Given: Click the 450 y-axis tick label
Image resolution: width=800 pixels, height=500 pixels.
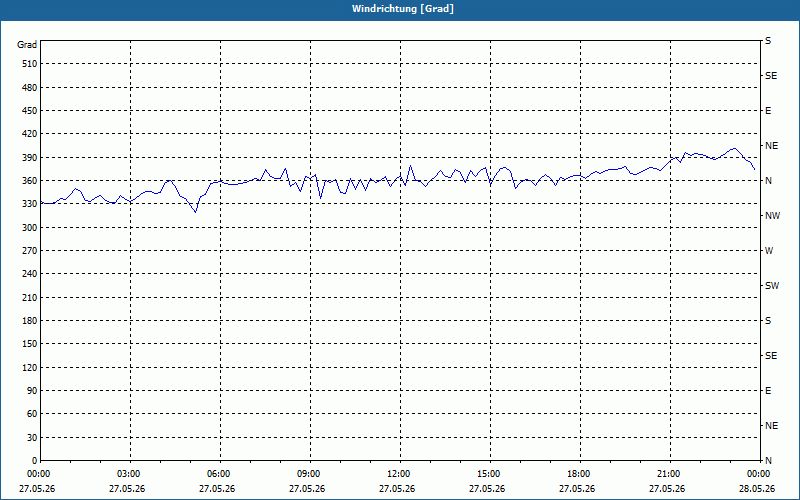Looking at the screenshot, I should click(x=30, y=111).
